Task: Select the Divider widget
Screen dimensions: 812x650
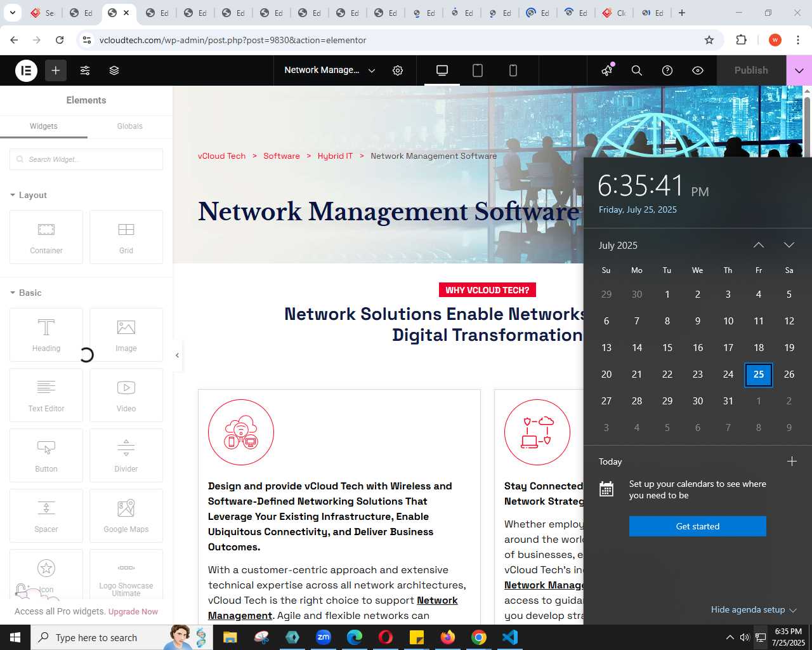Action: 126,456
